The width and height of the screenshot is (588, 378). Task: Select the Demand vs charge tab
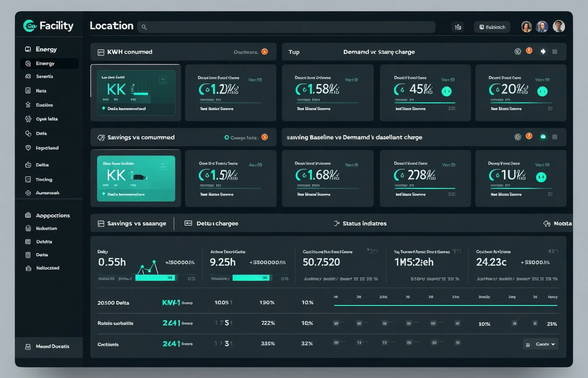379,52
